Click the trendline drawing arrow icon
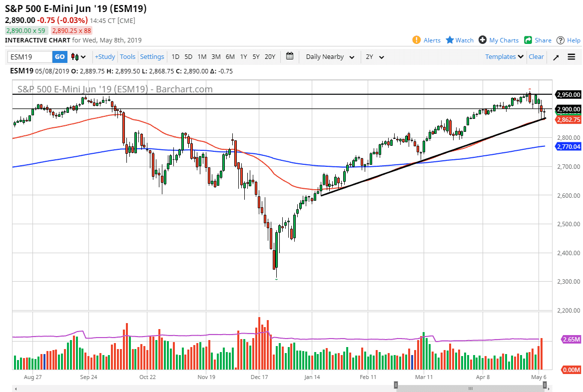The image size is (583, 392). (x=555, y=56)
